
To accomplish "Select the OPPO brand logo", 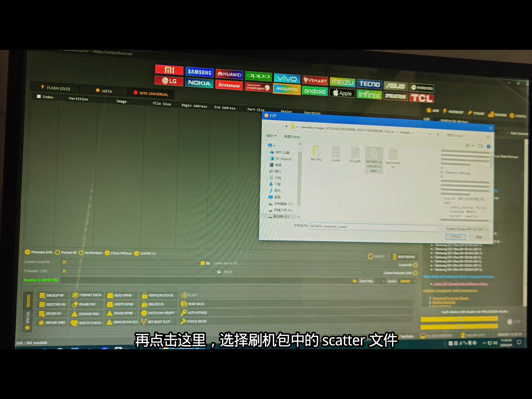I will (x=258, y=76).
